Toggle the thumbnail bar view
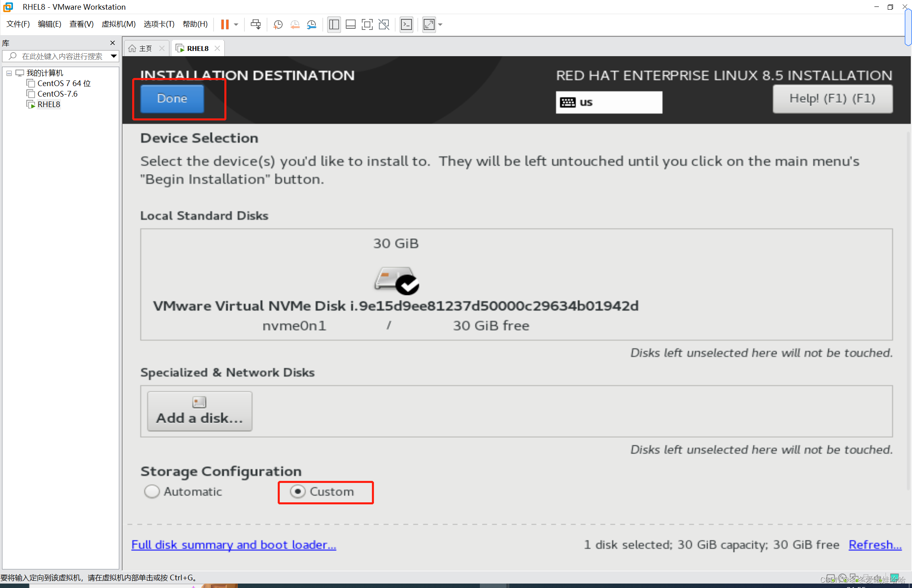This screenshot has height=588, width=912. coord(350,25)
